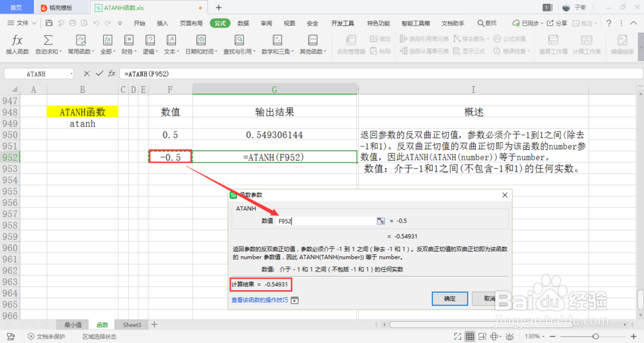Click the AutoSum sigma icon
Screen dimensions: 644x343
[x=48, y=40]
